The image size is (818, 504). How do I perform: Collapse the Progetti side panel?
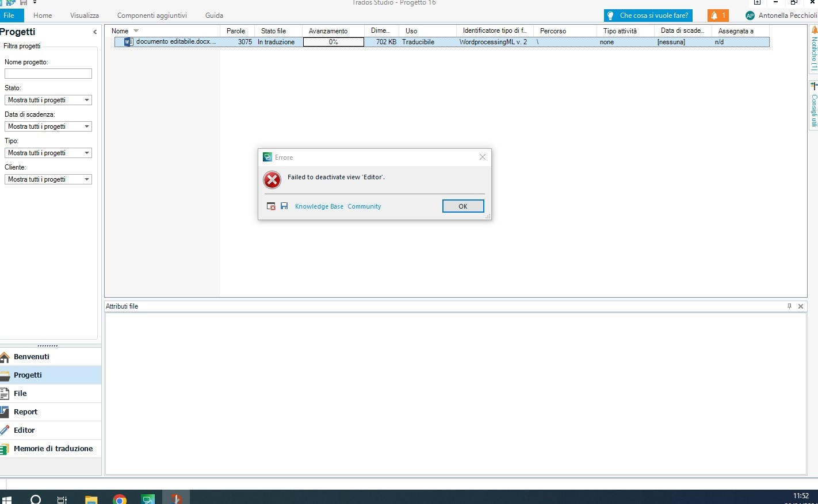tap(95, 32)
